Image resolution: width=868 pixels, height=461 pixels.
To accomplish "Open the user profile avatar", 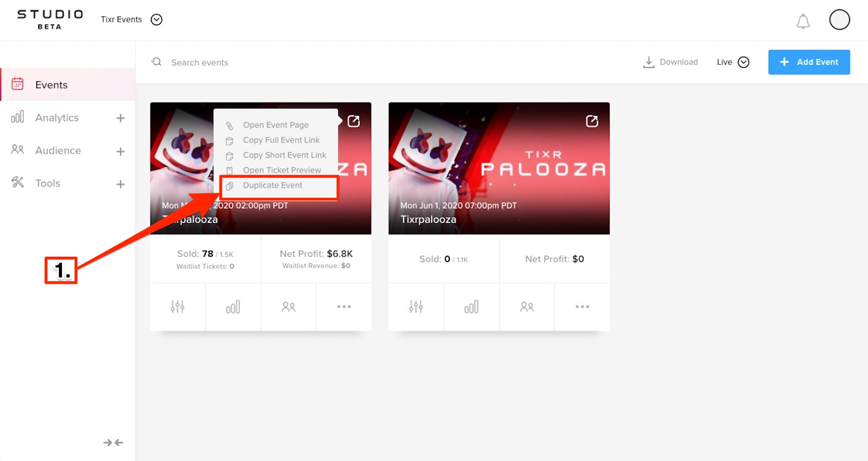I will (x=839, y=20).
